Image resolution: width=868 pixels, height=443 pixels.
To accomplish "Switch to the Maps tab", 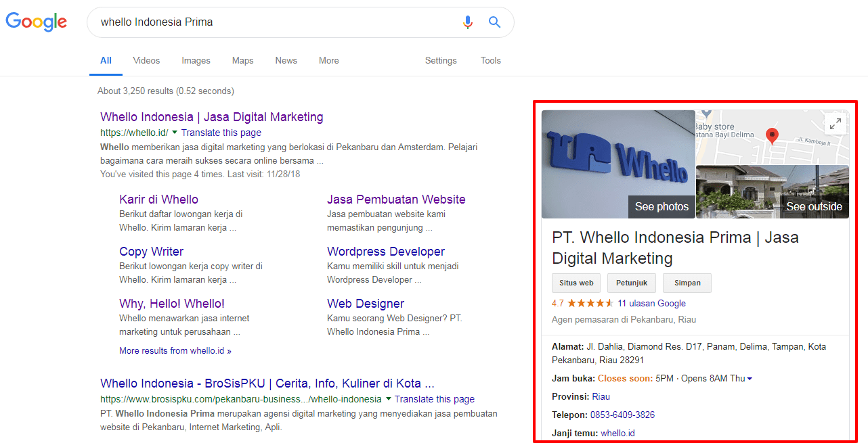I will 242,61.
